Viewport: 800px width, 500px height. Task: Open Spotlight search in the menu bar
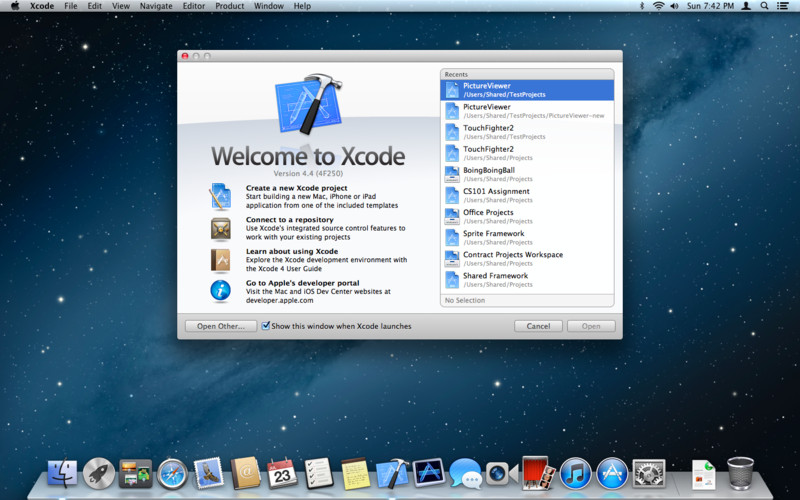pos(765,6)
